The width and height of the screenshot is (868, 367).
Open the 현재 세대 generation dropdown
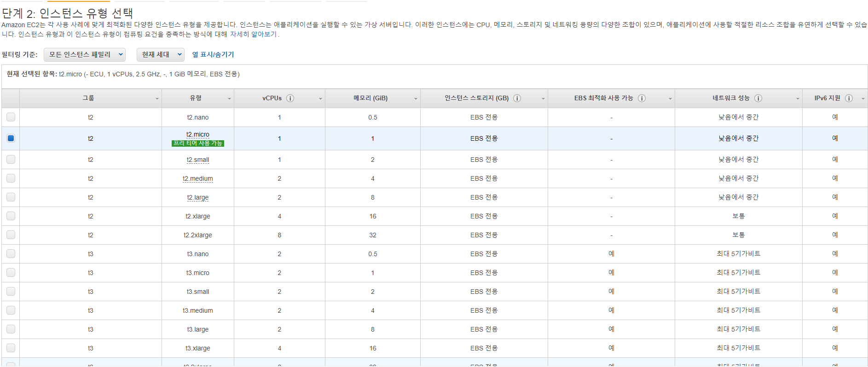(x=160, y=54)
